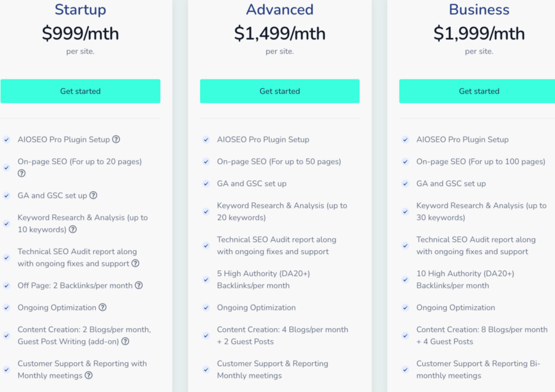Viewport: 555px width, 392px height.
Task: Click checkmark beside Startup AIOSEO Pro Plugin Setup
Action: tap(7, 140)
